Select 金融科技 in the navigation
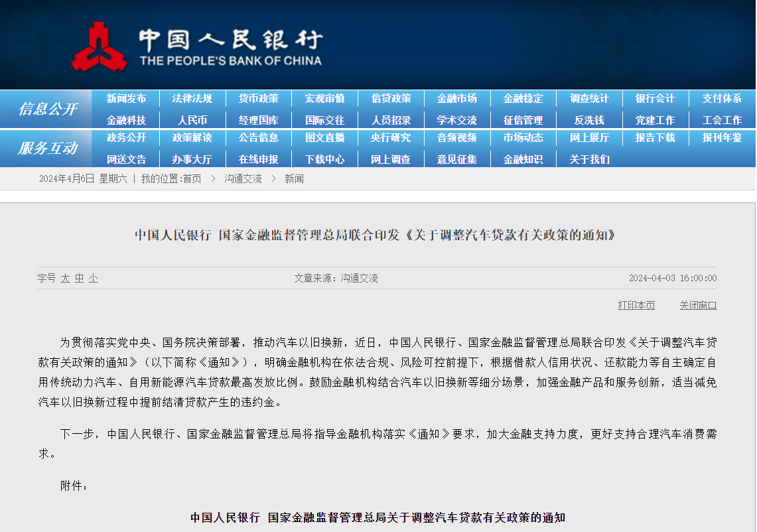 tap(126, 120)
